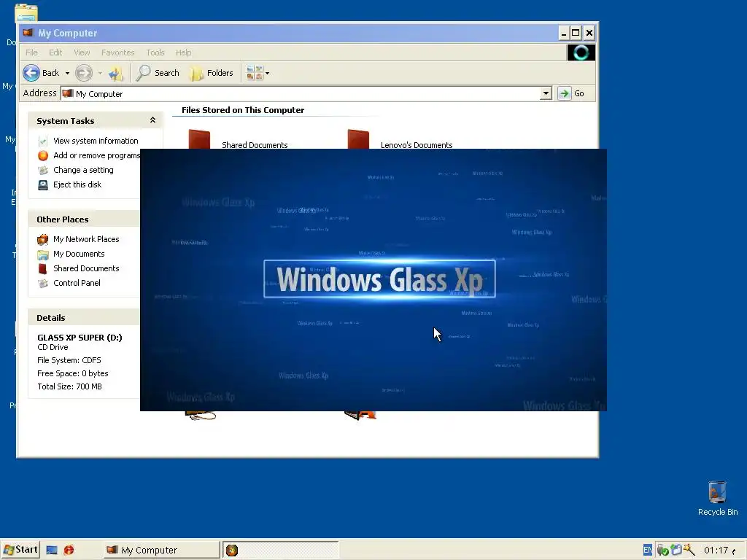Open the View menu
The height and width of the screenshot is (560, 747).
(x=82, y=52)
